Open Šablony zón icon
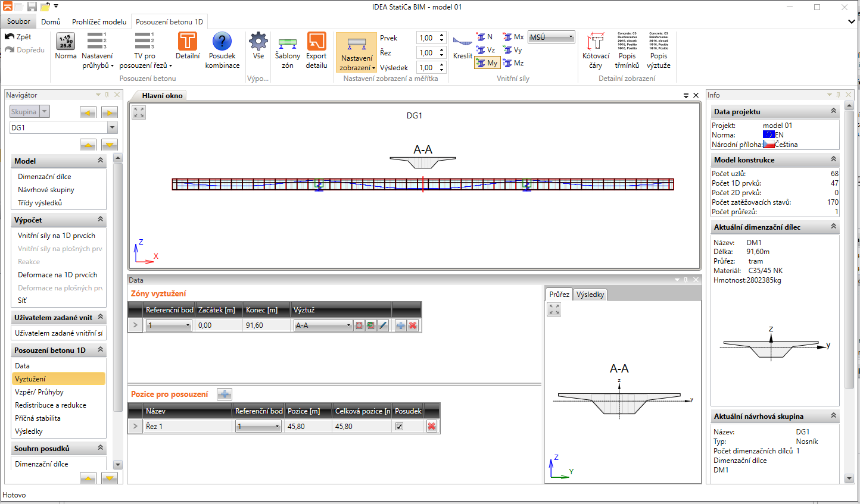 [x=288, y=43]
